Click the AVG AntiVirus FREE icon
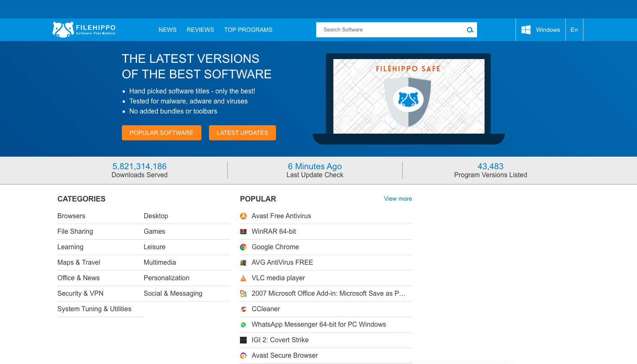The image size is (637, 364). pos(243,263)
